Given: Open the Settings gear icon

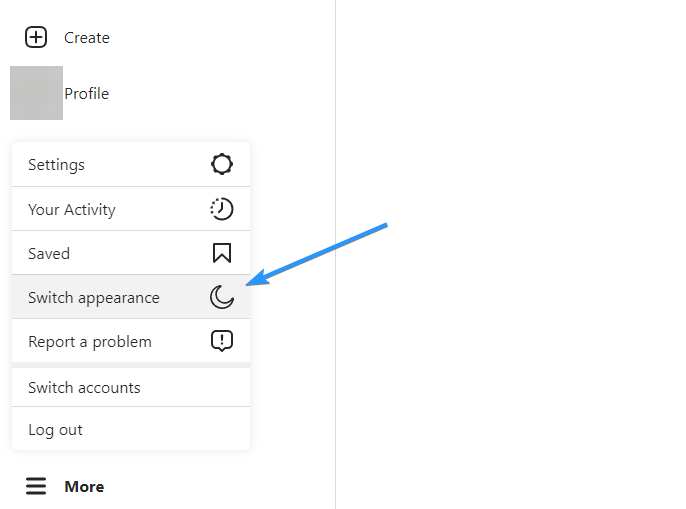Looking at the screenshot, I should 222,164.
